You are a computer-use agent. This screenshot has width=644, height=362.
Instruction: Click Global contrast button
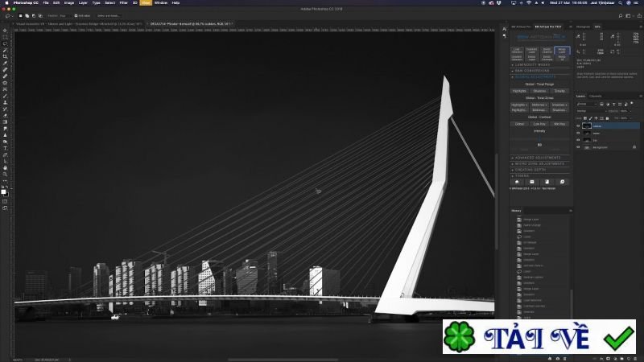tap(519, 124)
